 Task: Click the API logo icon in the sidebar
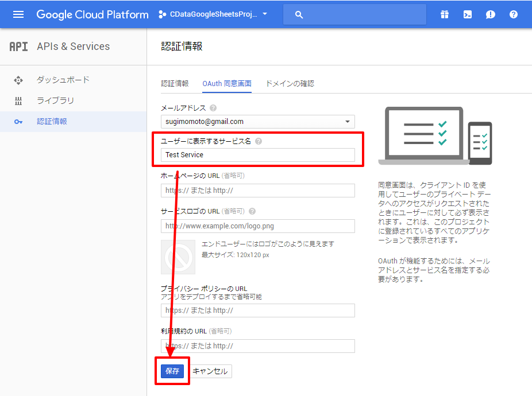[18, 46]
